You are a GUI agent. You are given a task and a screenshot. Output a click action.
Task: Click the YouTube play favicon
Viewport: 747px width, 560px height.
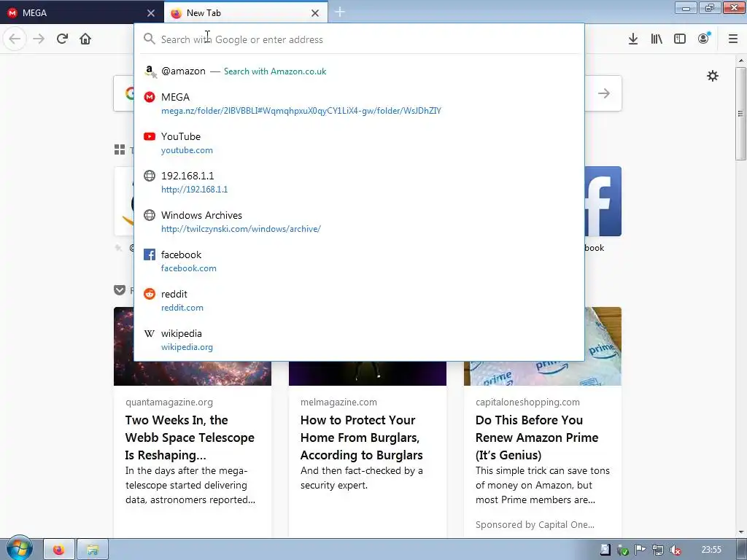150,136
